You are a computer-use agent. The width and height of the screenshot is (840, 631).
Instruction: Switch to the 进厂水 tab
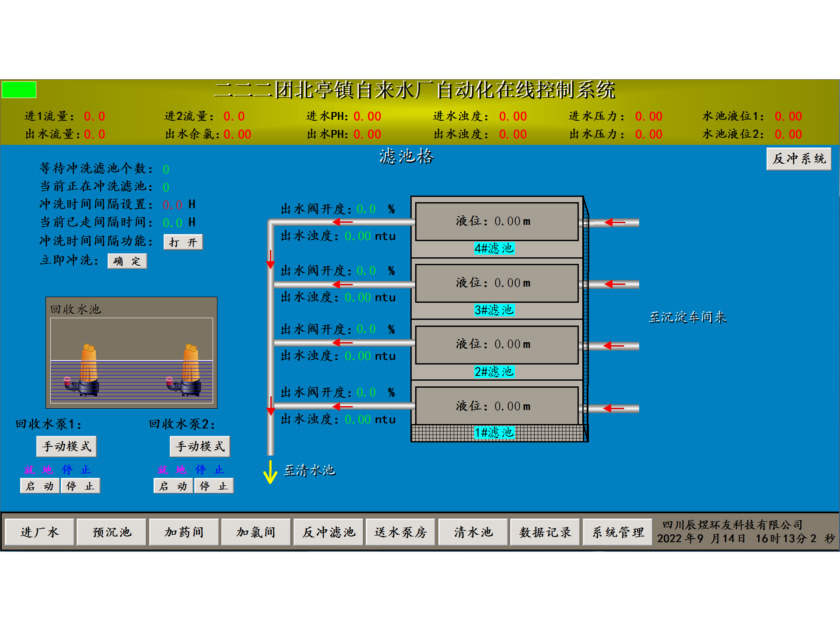tap(39, 532)
